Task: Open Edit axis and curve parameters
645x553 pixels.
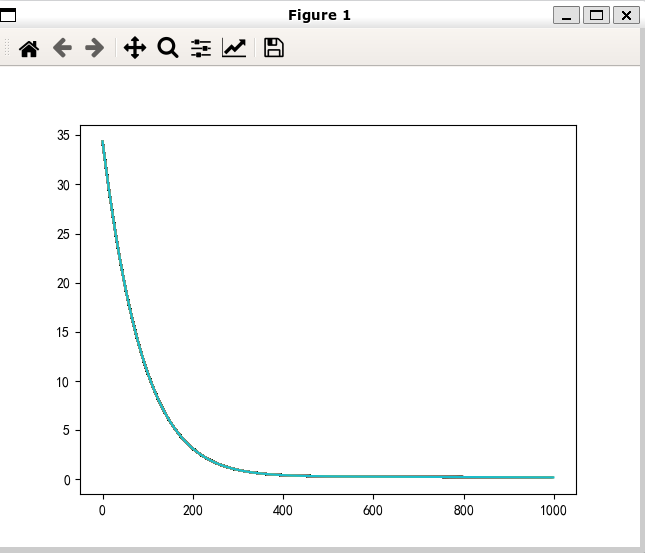Action: [234, 48]
